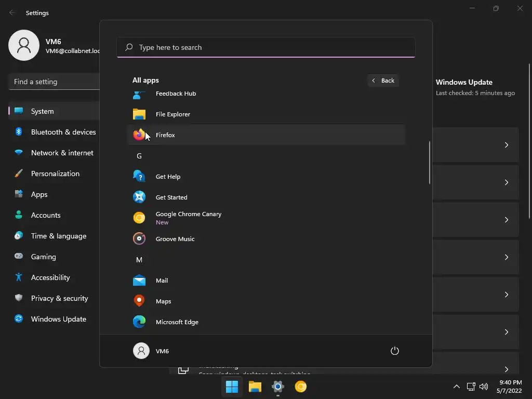
Task: Click the Windows Start button on taskbar
Action: pos(232,387)
